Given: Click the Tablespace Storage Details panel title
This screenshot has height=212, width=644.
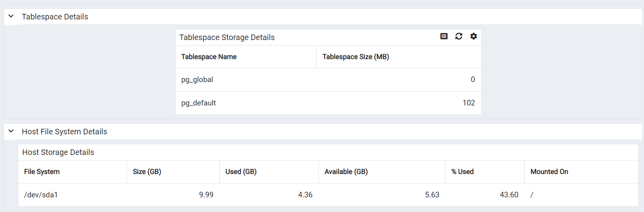Looking at the screenshot, I should click(x=227, y=37).
